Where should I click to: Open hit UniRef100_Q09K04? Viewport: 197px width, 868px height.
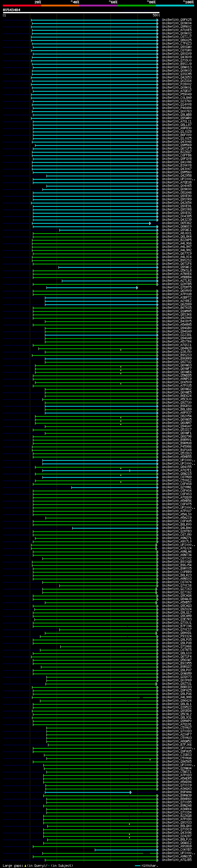(177, 23)
